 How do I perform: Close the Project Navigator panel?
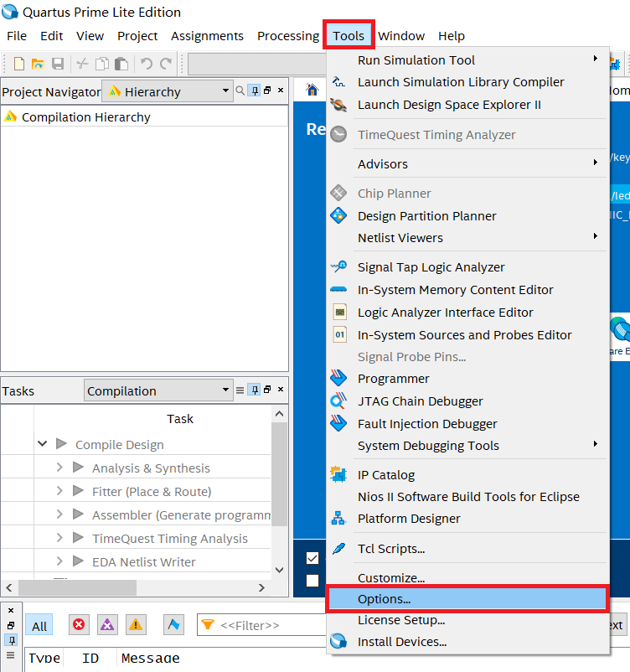click(281, 90)
